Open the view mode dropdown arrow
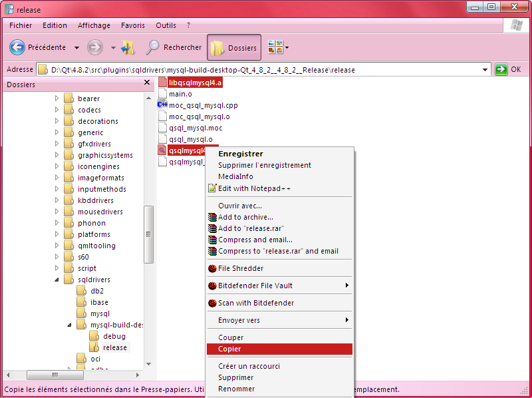The image size is (532, 398). pyautogui.click(x=287, y=47)
